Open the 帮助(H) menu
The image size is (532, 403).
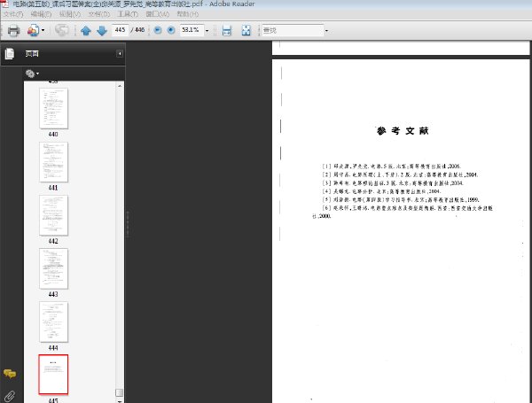click(188, 14)
